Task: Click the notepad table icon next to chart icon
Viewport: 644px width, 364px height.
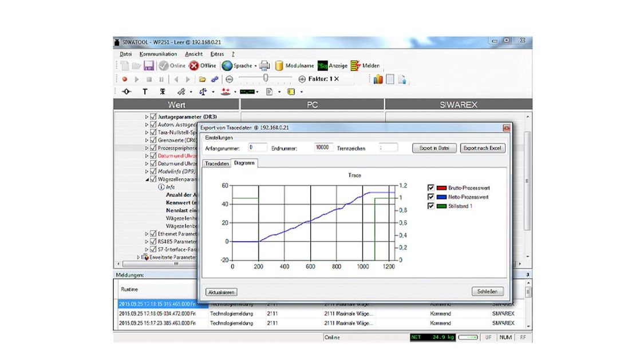Action: coord(390,79)
